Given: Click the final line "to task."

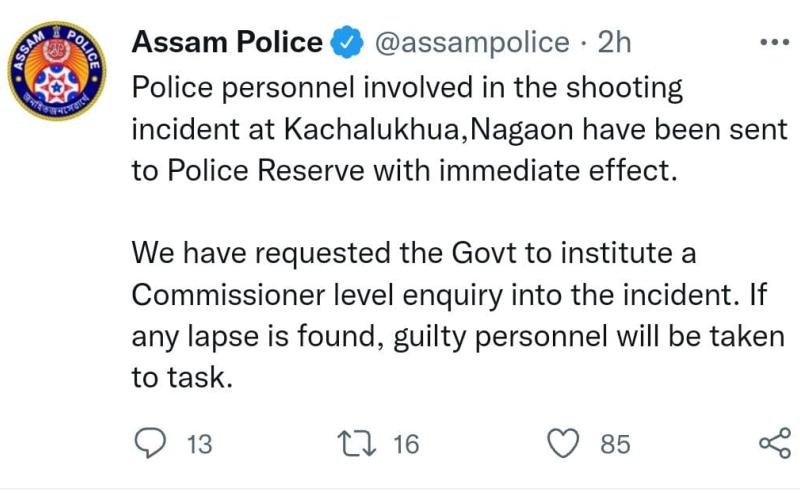Looking at the screenshot, I should [x=182, y=378].
